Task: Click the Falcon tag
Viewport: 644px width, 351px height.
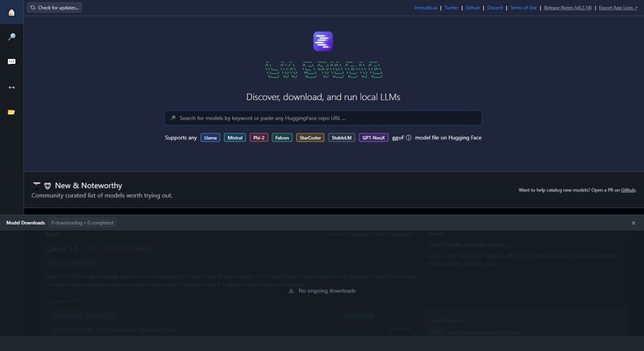Action: tap(282, 138)
